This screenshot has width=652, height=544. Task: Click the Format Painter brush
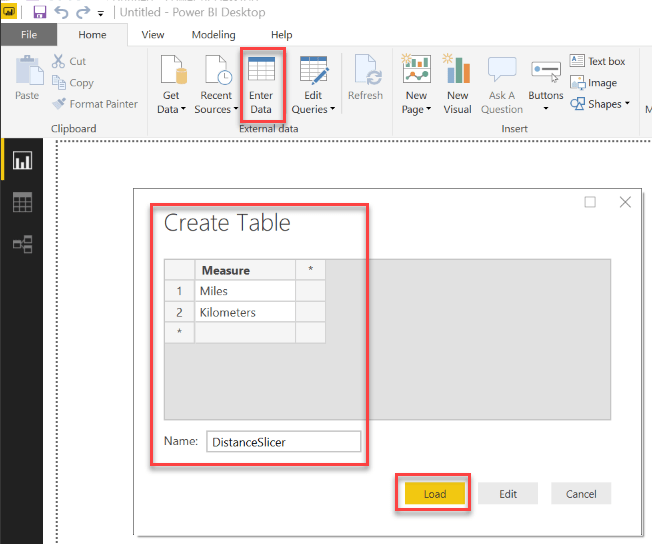click(59, 103)
